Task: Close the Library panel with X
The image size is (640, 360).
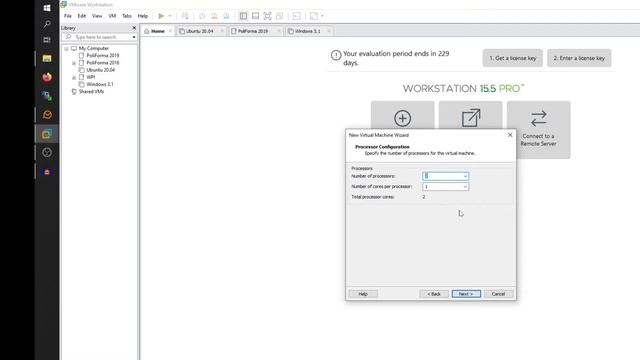Action: (134, 28)
